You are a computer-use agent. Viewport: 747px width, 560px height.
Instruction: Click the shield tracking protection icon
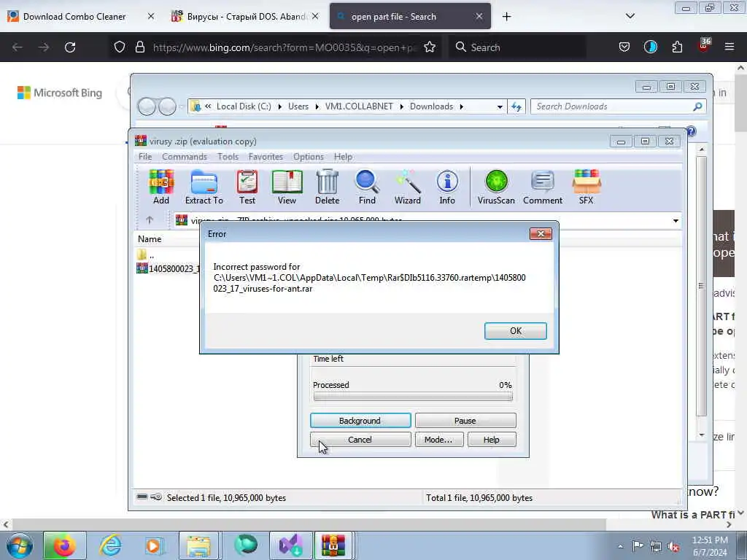point(120,47)
